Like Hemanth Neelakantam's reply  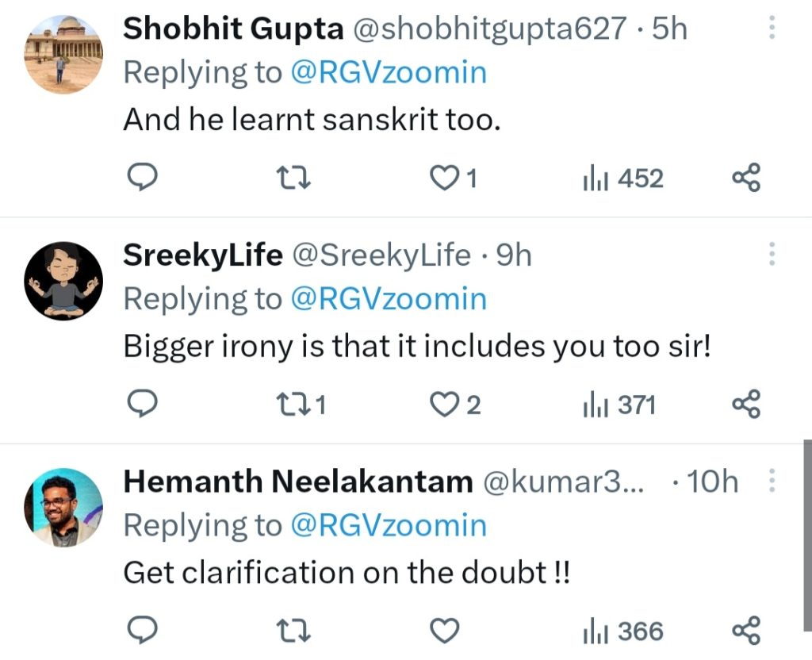click(445, 631)
